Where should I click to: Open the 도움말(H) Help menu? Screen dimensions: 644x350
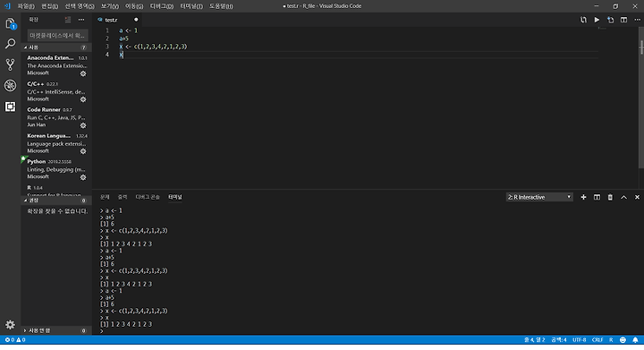point(221,6)
